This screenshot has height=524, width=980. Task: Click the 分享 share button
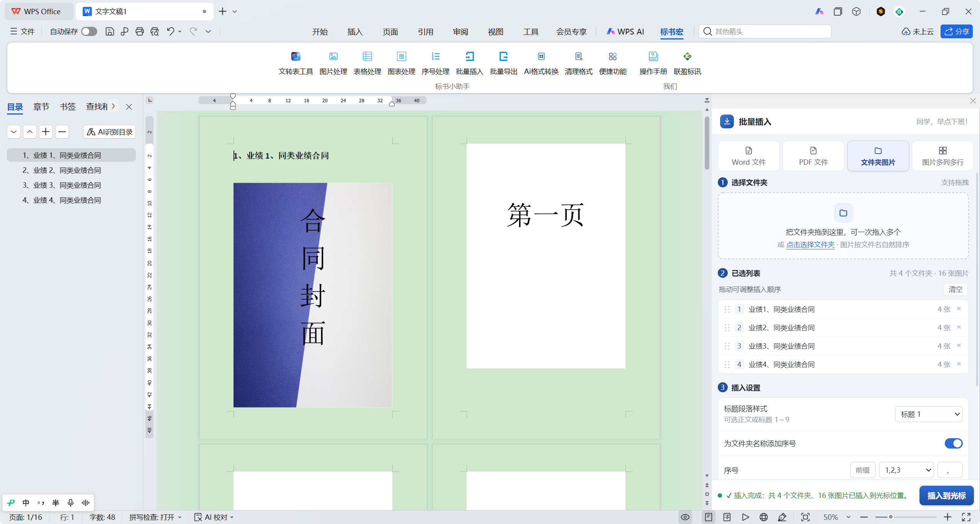point(956,31)
